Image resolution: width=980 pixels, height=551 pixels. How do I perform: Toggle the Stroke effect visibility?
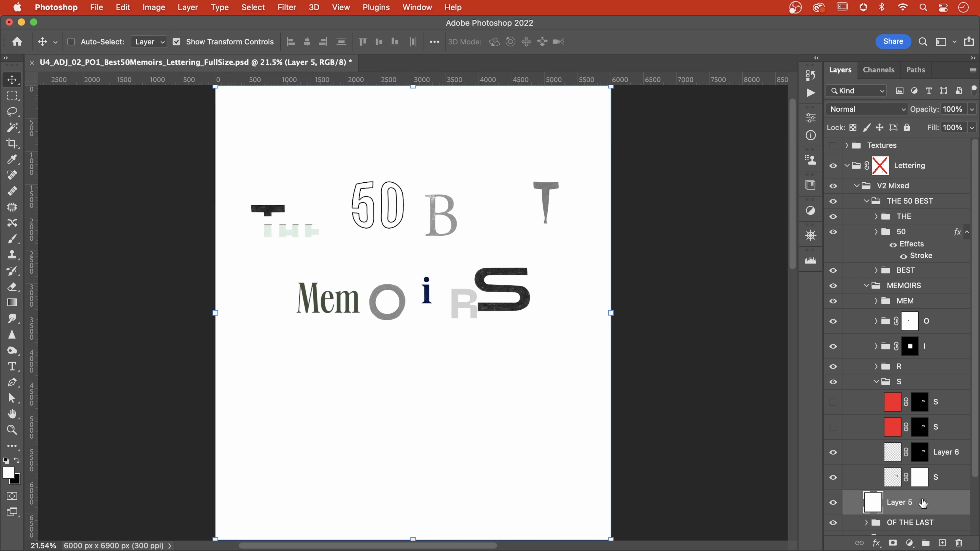point(903,256)
